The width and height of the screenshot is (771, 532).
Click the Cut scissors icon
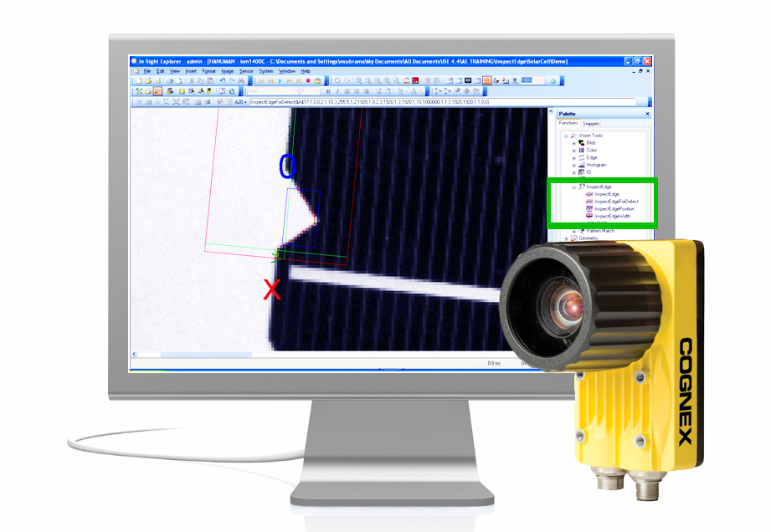pyautogui.click(x=192, y=80)
